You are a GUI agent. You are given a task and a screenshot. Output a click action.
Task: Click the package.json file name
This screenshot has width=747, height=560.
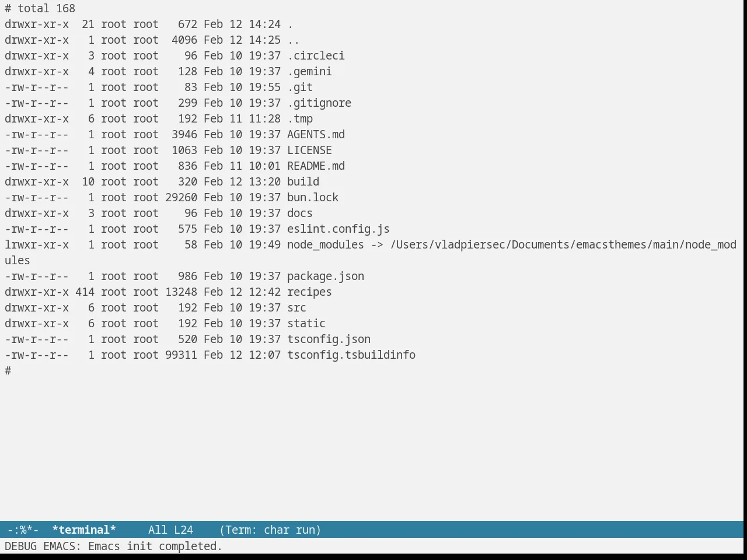[326, 276]
